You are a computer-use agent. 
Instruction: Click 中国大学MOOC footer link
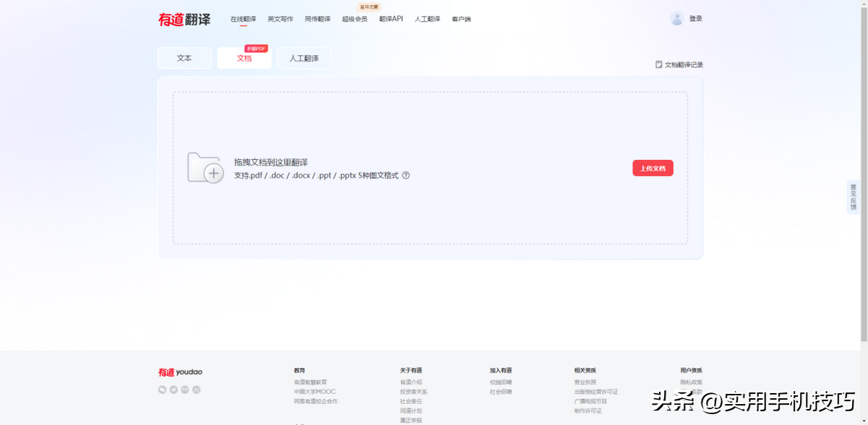[315, 390]
